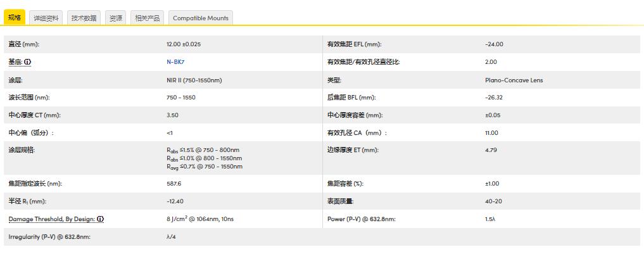Open the Compatible Mounts tab
Screen dimensions: 644x254
tap(201, 18)
